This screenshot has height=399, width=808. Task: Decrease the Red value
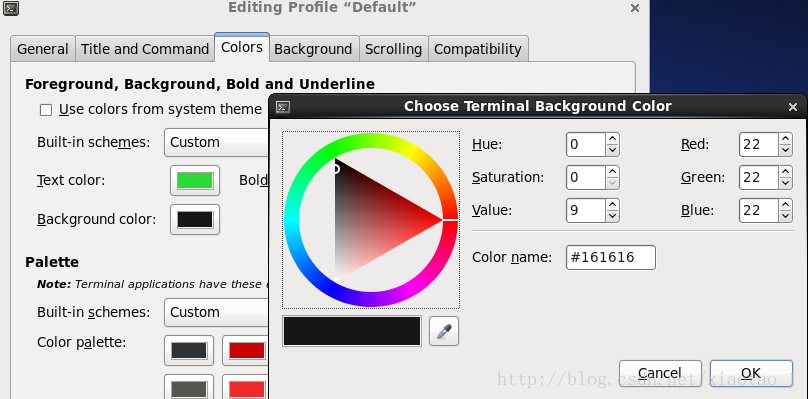pyautogui.click(x=785, y=150)
